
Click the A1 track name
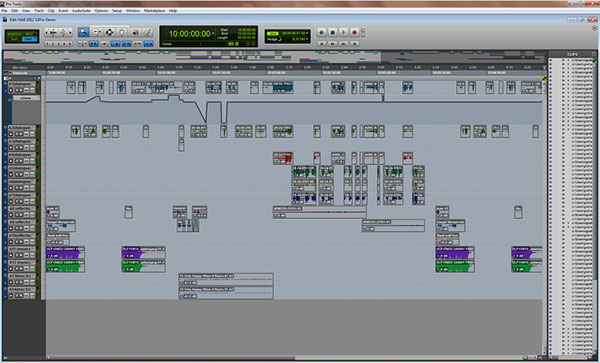(x=20, y=84)
